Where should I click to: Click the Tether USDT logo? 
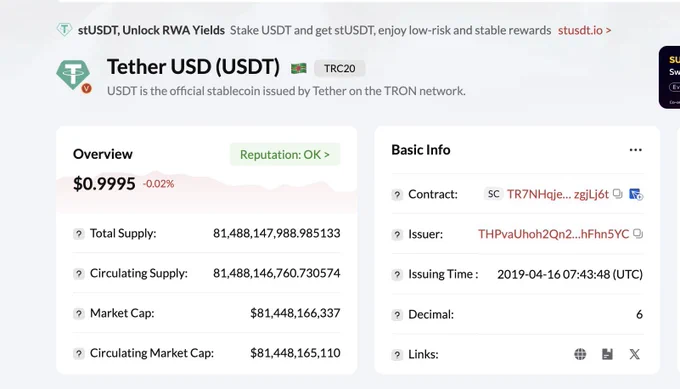click(x=73, y=75)
